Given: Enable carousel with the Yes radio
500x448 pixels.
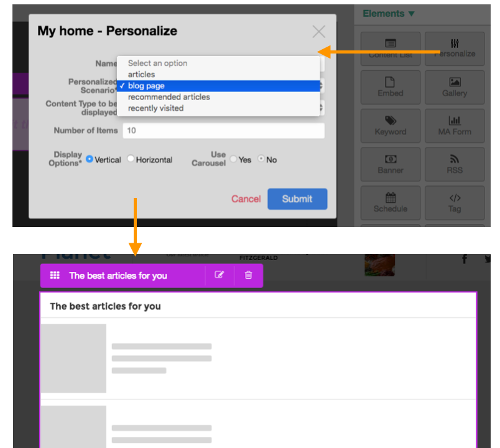Looking at the screenshot, I should pyautogui.click(x=234, y=159).
